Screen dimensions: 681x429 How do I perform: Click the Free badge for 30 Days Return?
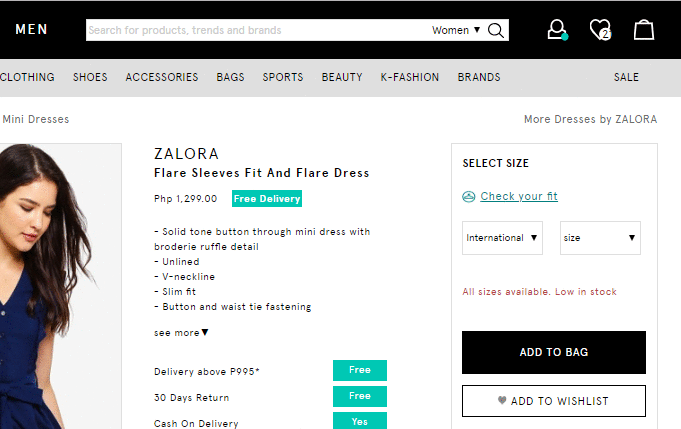(360, 396)
